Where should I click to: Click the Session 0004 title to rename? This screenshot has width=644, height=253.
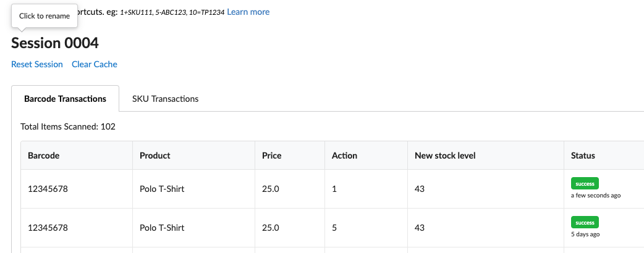pos(55,43)
